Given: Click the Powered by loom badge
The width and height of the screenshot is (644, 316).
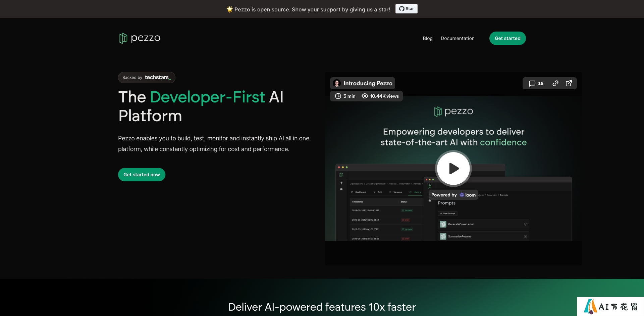Looking at the screenshot, I should click(453, 195).
